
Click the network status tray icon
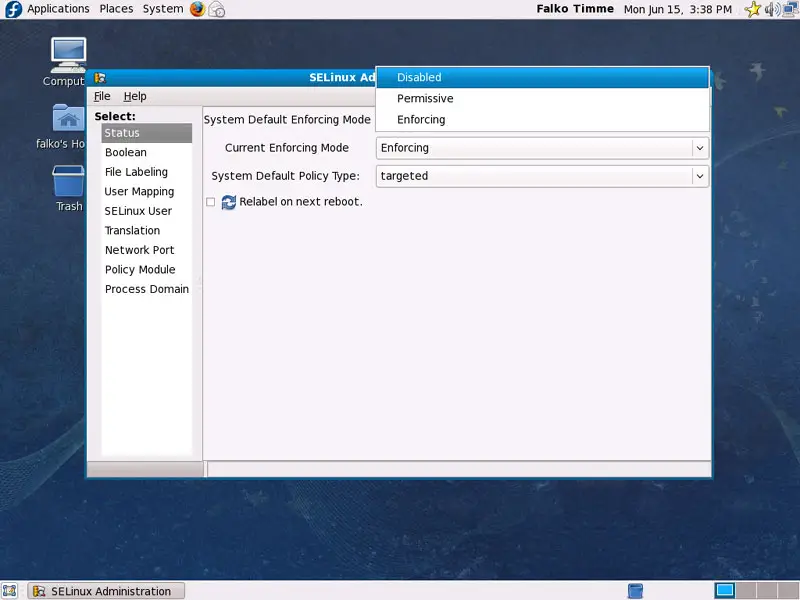(790, 9)
